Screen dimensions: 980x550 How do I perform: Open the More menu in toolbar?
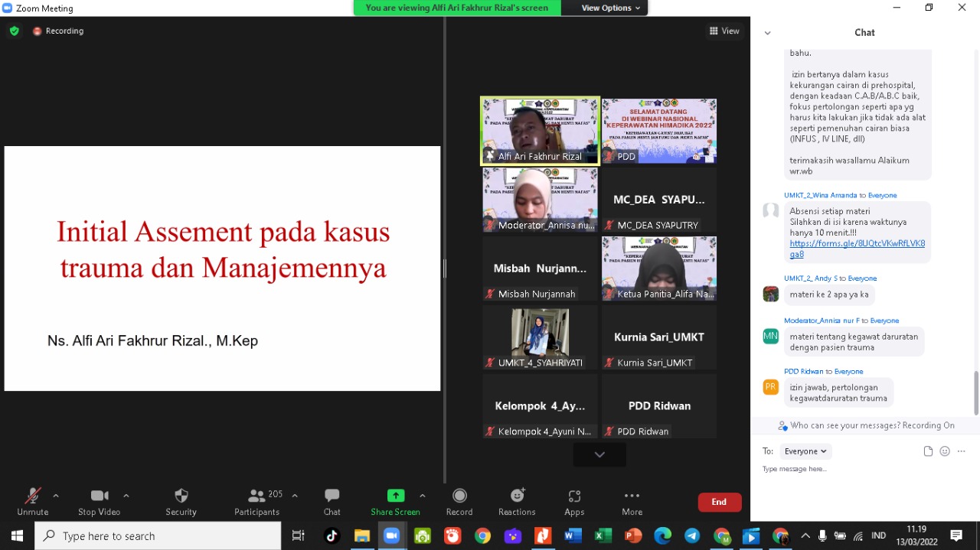point(632,496)
